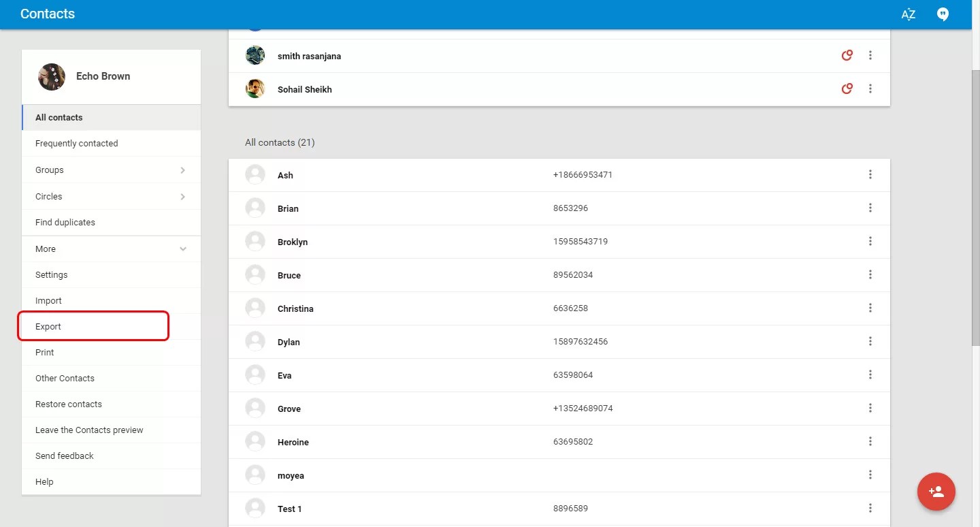Open Other Contacts in sidebar
This screenshot has width=980, height=527.
(x=112, y=379)
